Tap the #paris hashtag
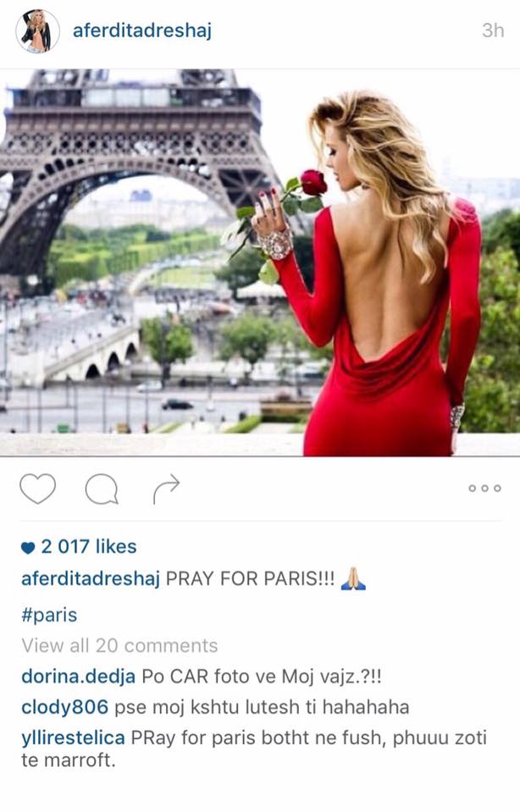The width and height of the screenshot is (520, 812). click(x=49, y=616)
